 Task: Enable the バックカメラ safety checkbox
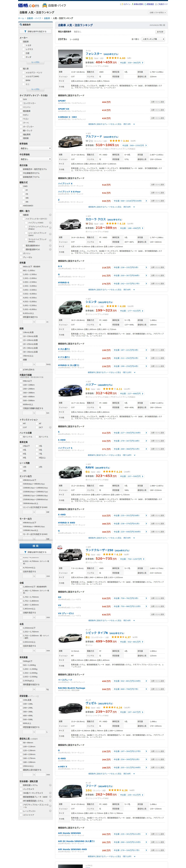coord(21,789)
